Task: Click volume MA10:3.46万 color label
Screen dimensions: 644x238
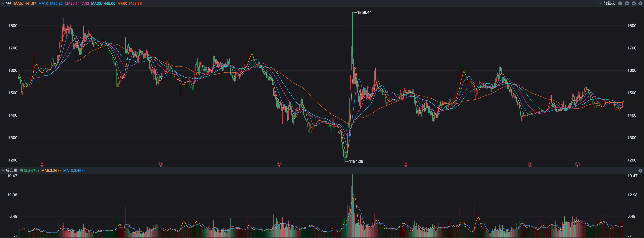Action: click(74, 171)
